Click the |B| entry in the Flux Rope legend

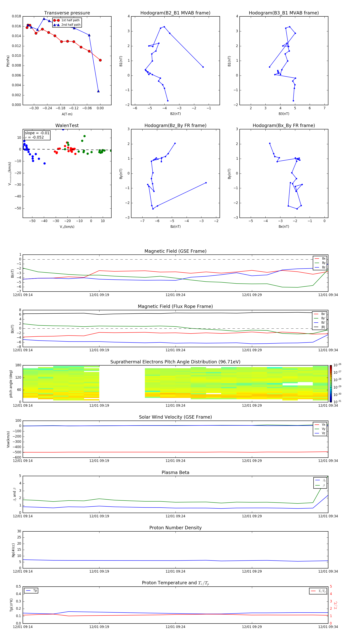pos(320,327)
